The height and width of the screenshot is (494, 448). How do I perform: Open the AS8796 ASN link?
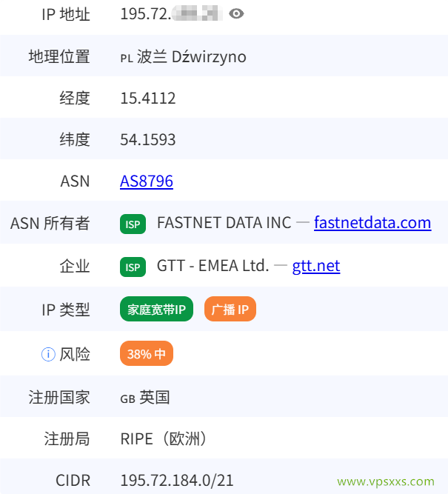pyautogui.click(x=147, y=181)
